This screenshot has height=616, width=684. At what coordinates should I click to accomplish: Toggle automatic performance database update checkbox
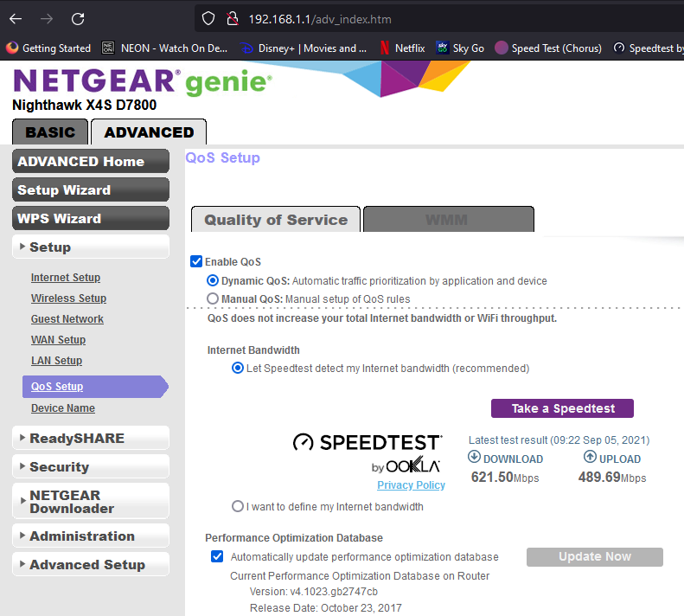tap(217, 556)
